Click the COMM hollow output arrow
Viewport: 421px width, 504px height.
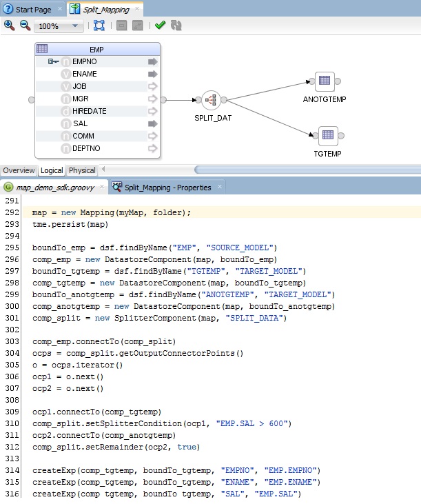point(153,136)
